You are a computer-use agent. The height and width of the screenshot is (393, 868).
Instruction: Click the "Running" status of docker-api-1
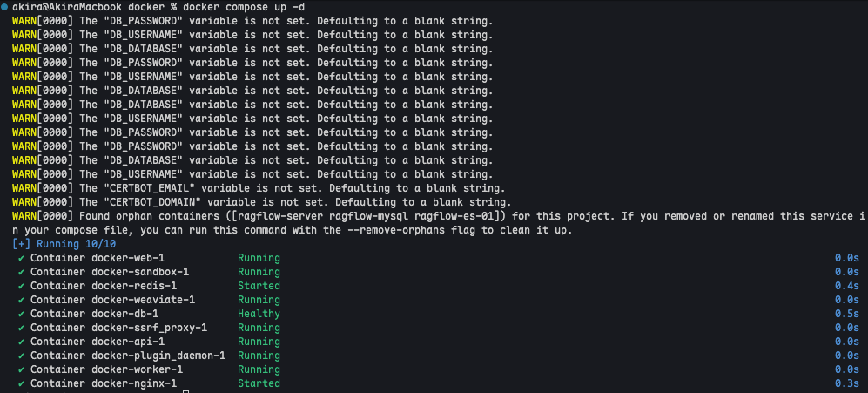point(259,342)
